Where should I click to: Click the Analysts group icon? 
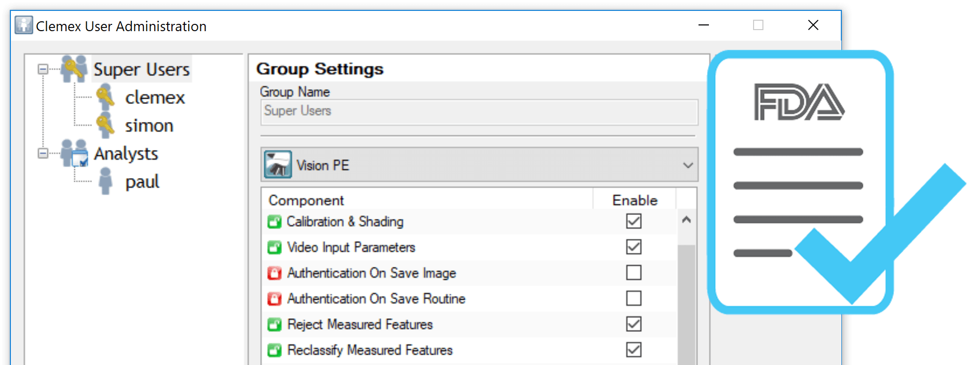(x=74, y=154)
